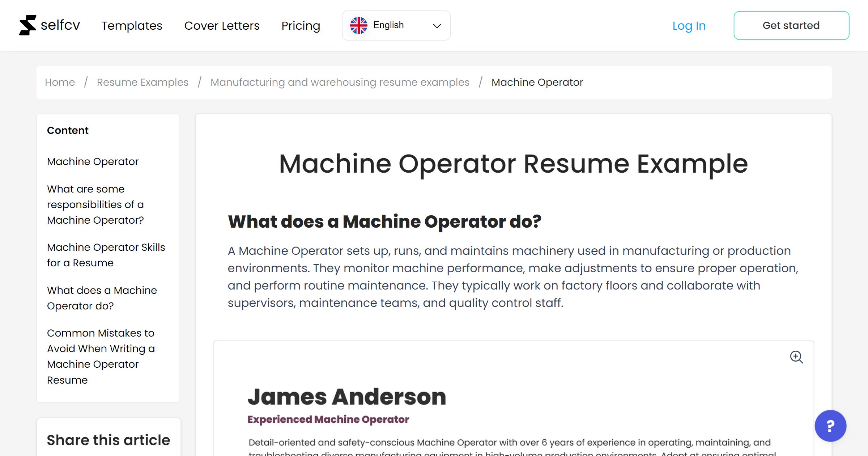Image resolution: width=868 pixels, height=456 pixels.
Task: Click Common Mistakes to Avoid sidebar entry
Action: (x=101, y=356)
